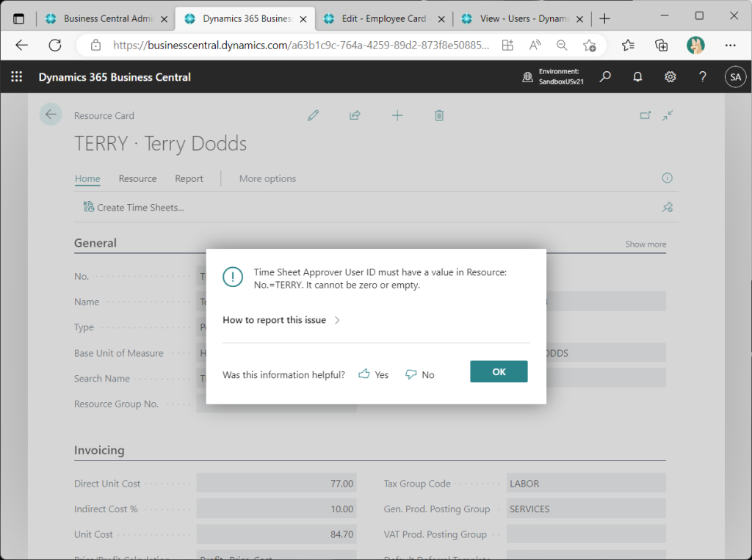Open the Help question mark
This screenshot has width=752, height=560.
(x=703, y=77)
